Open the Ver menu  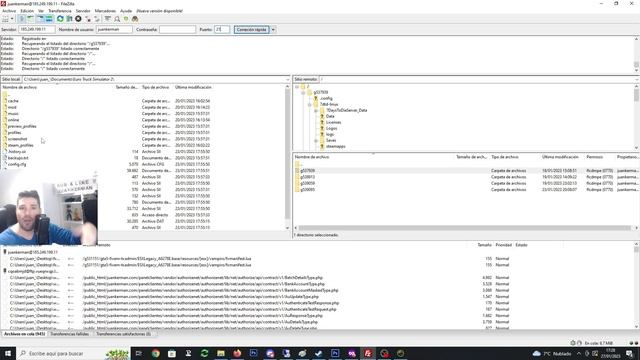coord(41,11)
